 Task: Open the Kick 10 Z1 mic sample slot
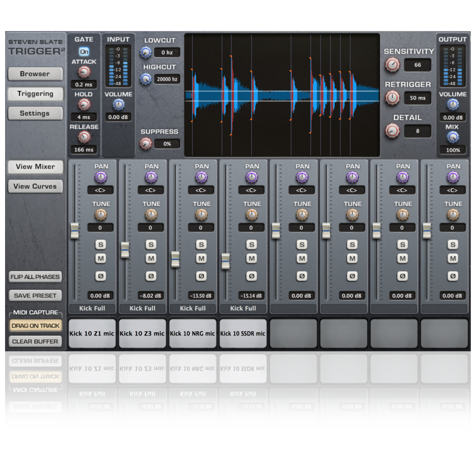[x=92, y=333]
